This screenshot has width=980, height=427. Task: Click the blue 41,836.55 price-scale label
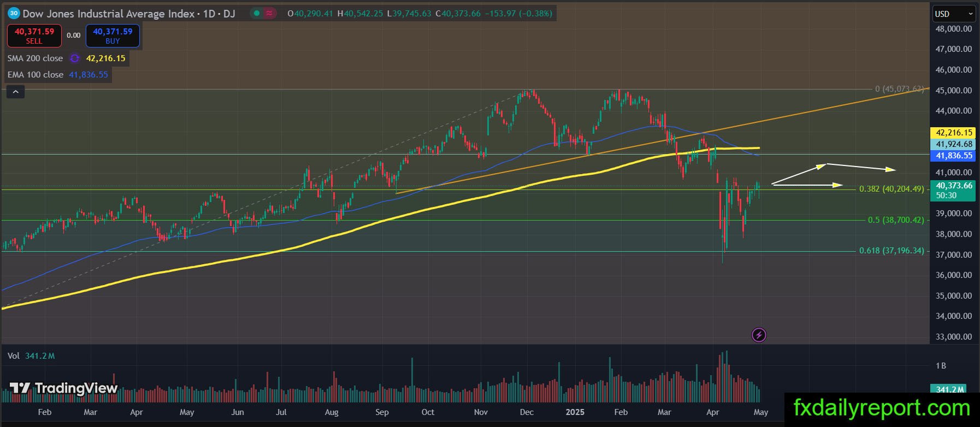click(x=954, y=156)
